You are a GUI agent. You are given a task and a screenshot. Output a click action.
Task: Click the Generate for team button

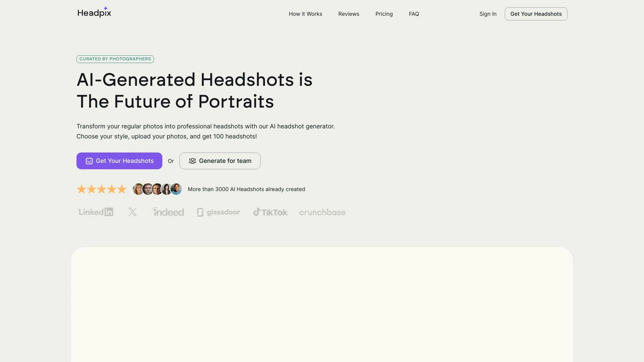tap(220, 161)
